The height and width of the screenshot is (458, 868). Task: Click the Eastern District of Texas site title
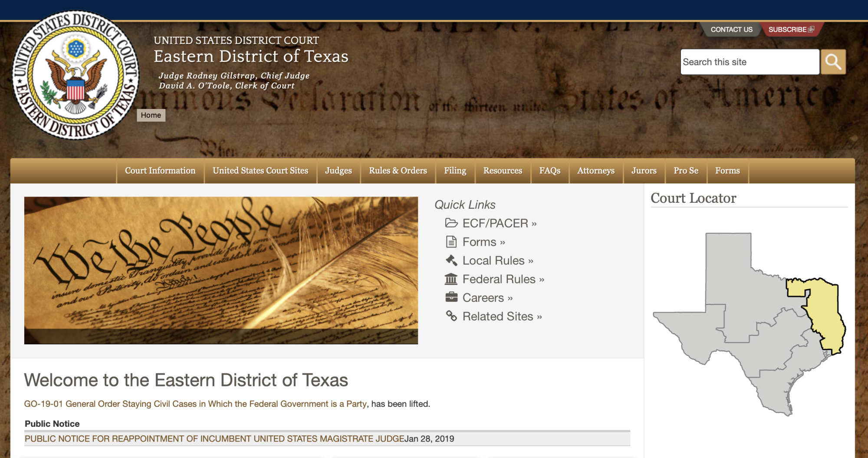[251, 56]
